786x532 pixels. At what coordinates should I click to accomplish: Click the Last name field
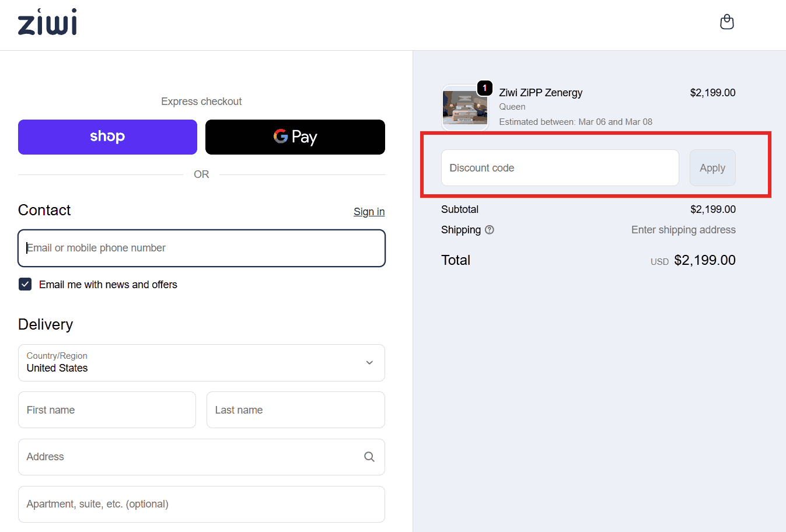click(295, 410)
